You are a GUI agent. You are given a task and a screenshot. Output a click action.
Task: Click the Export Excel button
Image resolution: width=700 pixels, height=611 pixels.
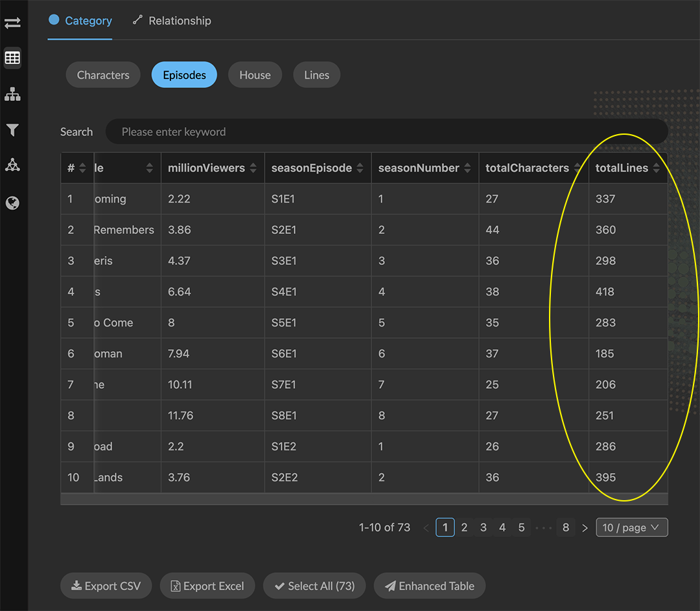click(x=207, y=585)
